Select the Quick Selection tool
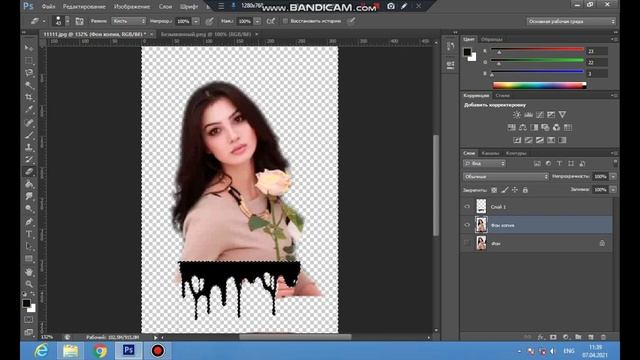640x360 pixels. point(29,85)
